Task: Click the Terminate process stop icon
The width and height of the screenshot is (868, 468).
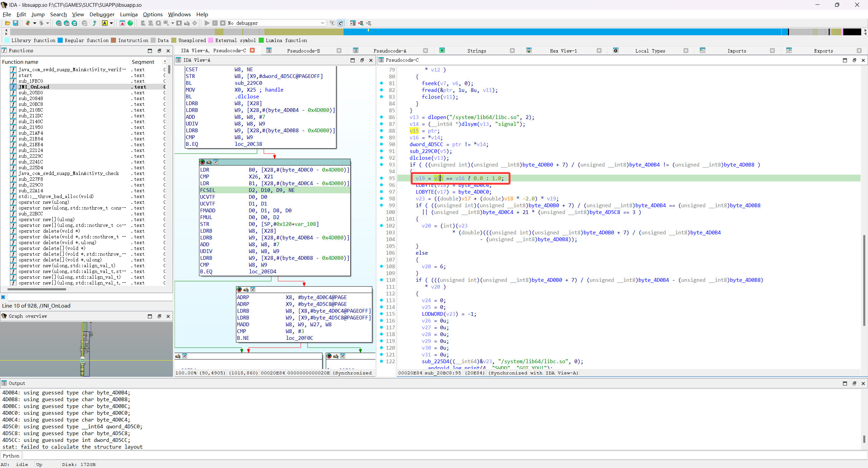Action: click(x=223, y=23)
